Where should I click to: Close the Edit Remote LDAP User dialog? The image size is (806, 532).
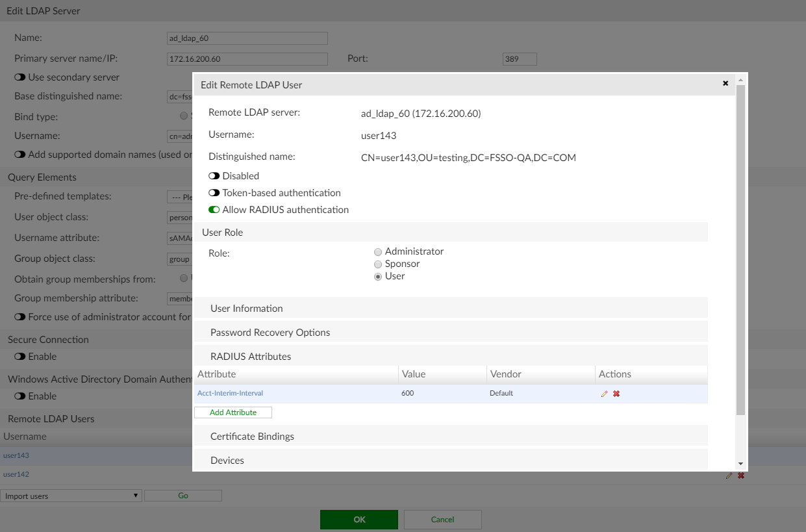click(x=725, y=83)
